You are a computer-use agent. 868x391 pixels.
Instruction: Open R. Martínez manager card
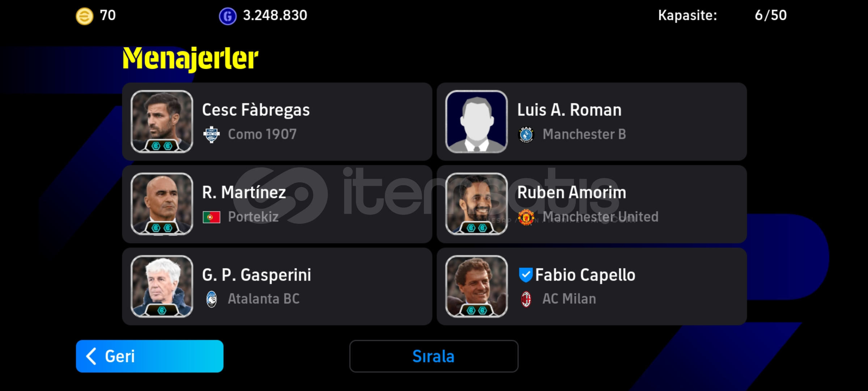pos(277,204)
